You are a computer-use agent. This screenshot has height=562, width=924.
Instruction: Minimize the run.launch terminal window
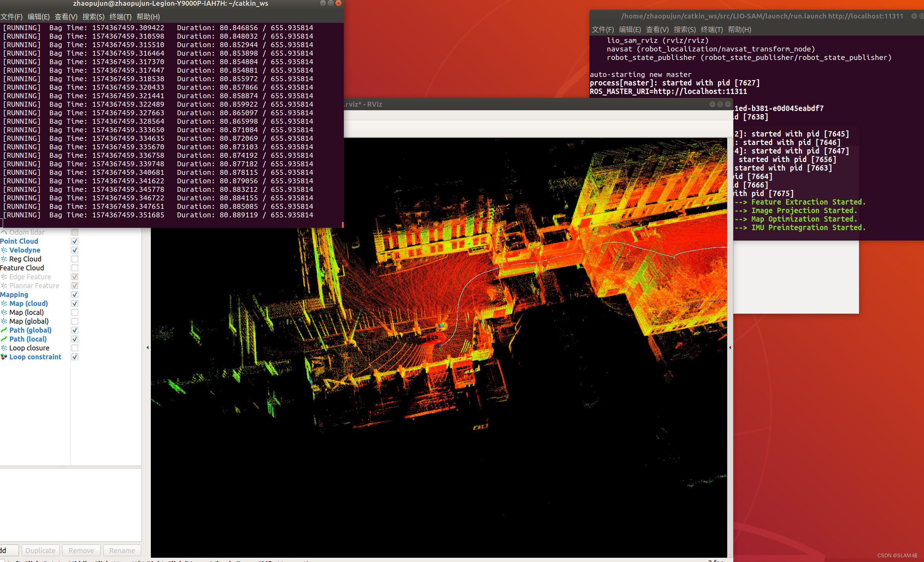point(914,16)
